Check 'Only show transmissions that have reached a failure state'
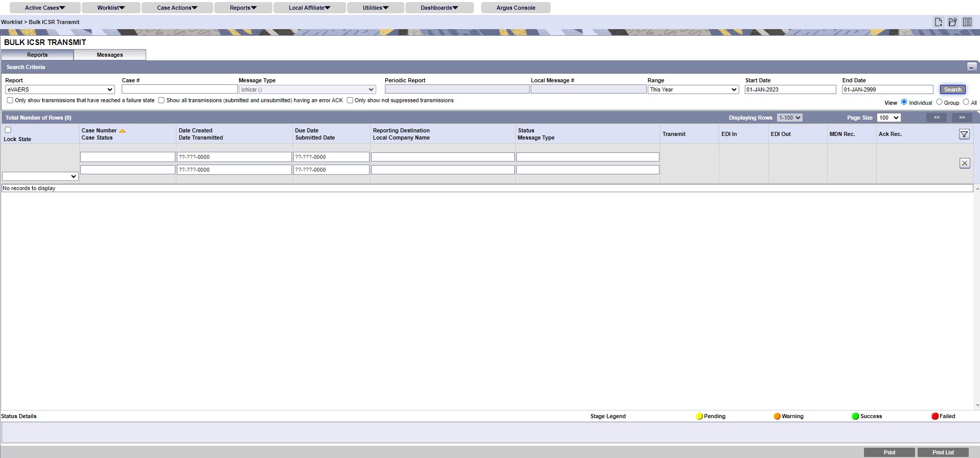Screen dimensions: 980x458 click(x=10, y=100)
